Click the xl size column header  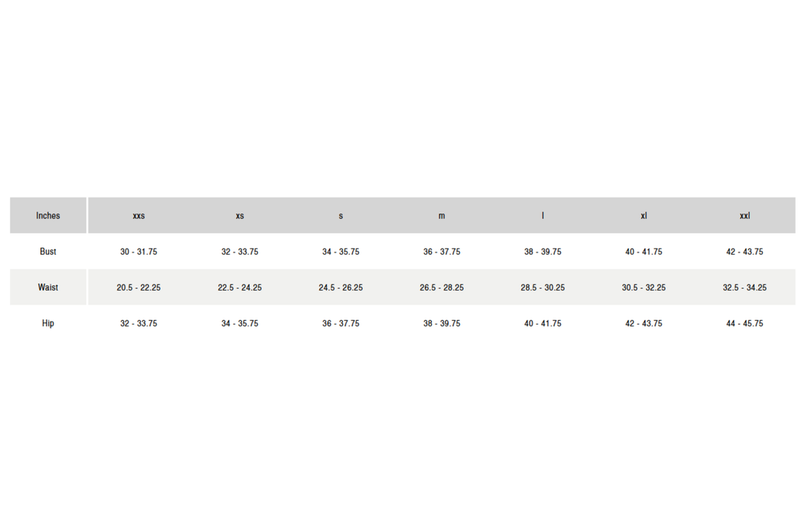tap(644, 216)
